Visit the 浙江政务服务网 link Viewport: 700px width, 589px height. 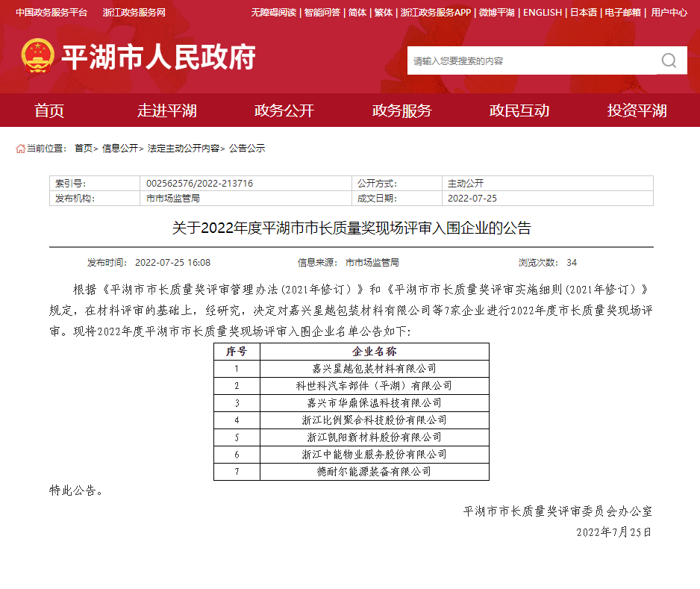point(134,13)
